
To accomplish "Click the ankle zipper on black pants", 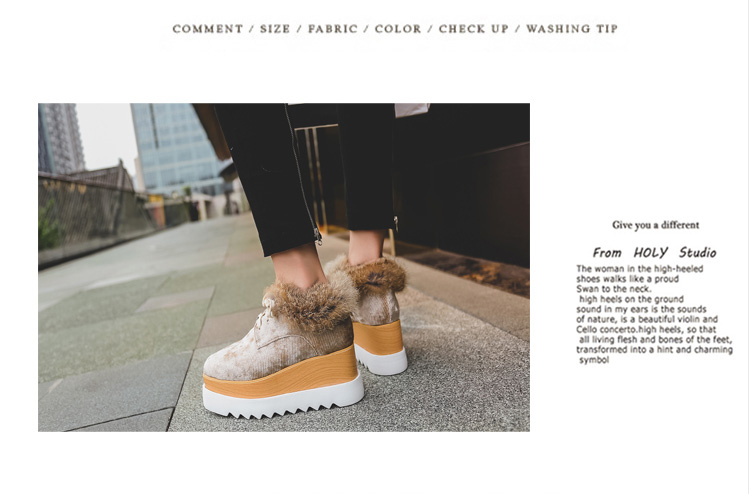I will click(x=317, y=235).
